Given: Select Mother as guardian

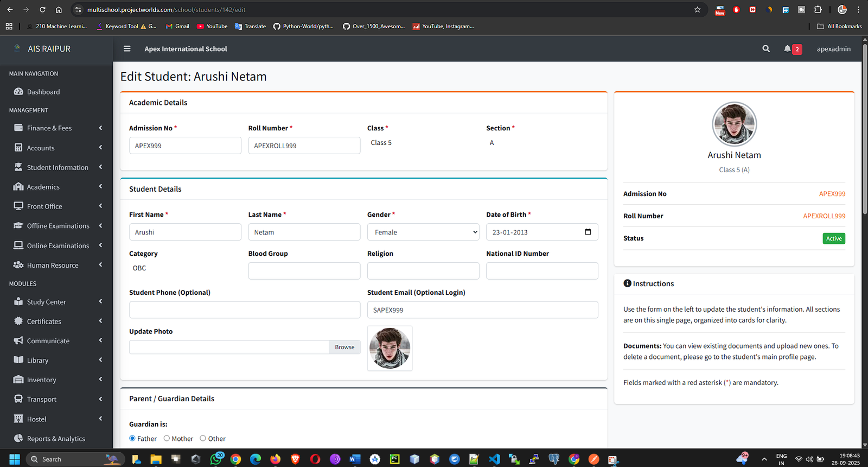Looking at the screenshot, I should pyautogui.click(x=167, y=438).
